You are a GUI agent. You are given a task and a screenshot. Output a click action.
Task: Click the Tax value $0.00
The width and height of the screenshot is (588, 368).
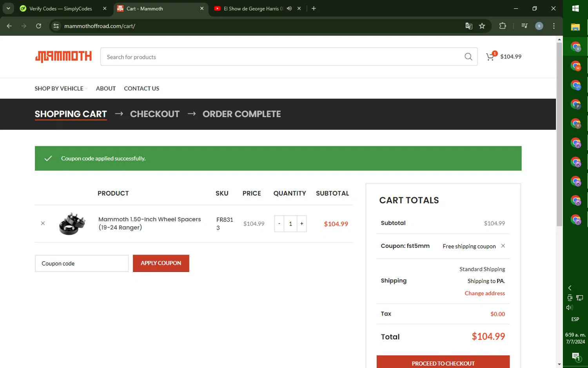click(497, 314)
